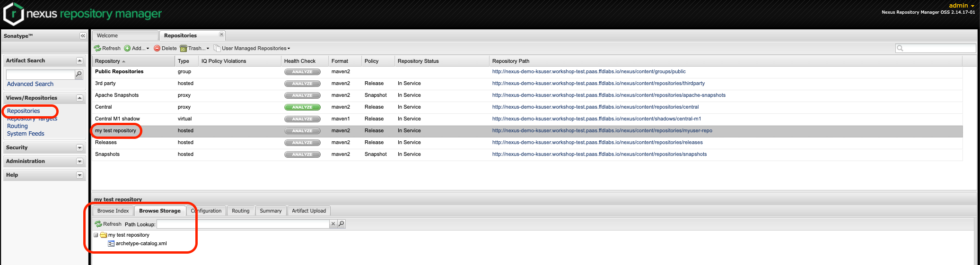The image size is (980, 265).
Task: Sort by Health Check column header
Action: click(x=305, y=61)
